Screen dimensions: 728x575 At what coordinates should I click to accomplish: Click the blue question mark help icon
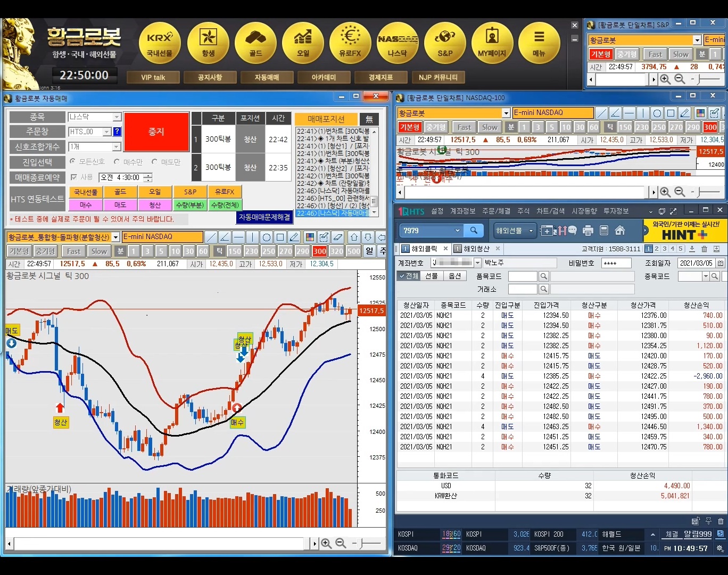tap(117, 132)
